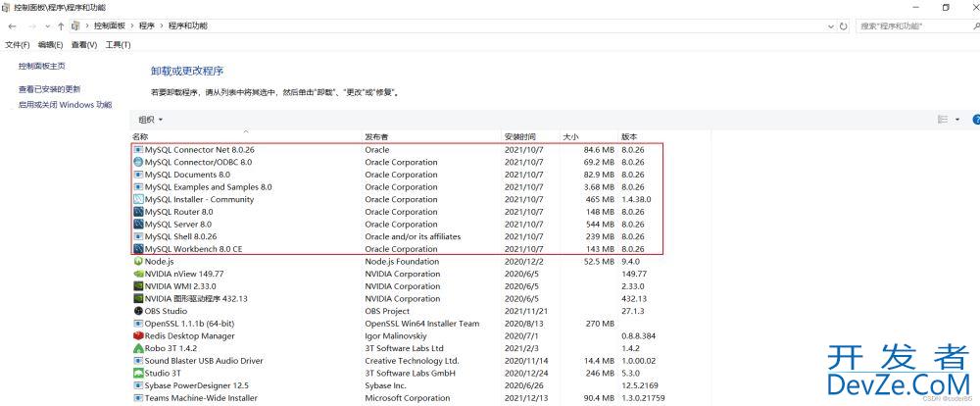
Task: Click publisher Igor Malinovskiy
Action: (394, 336)
